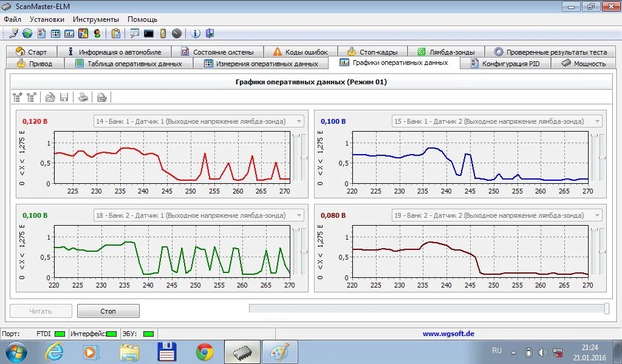
Task: Click the Стоп button
Action: pyautogui.click(x=108, y=311)
